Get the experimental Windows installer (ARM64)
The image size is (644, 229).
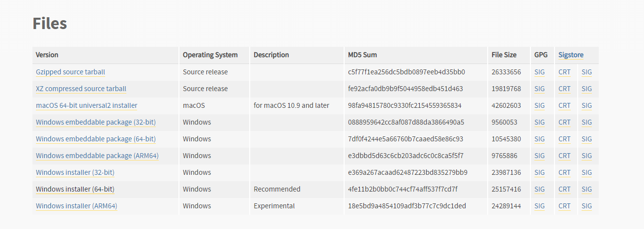[76, 206]
